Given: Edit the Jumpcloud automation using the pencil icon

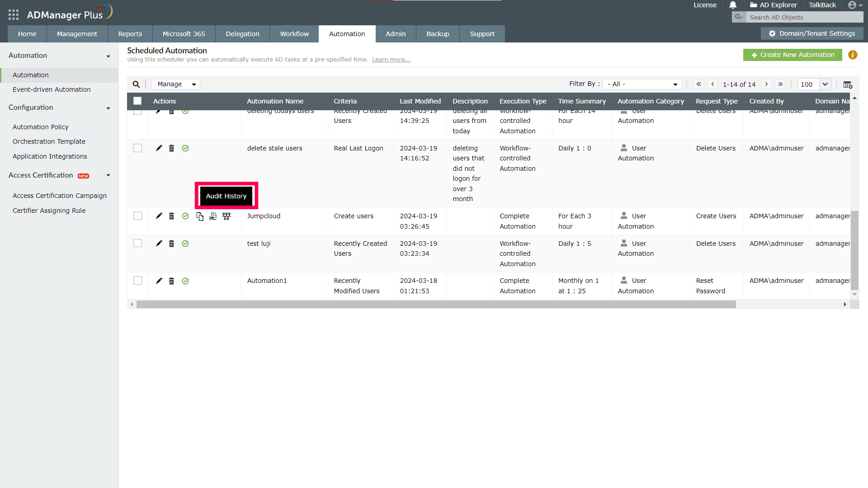Looking at the screenshot, I should pyautogui.click(x=159, y=216).
